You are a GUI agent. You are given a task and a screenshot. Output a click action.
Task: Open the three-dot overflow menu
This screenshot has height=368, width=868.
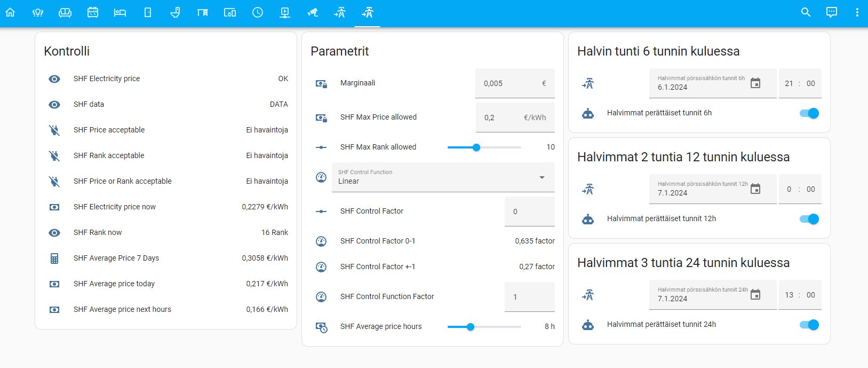coord(857,12)
